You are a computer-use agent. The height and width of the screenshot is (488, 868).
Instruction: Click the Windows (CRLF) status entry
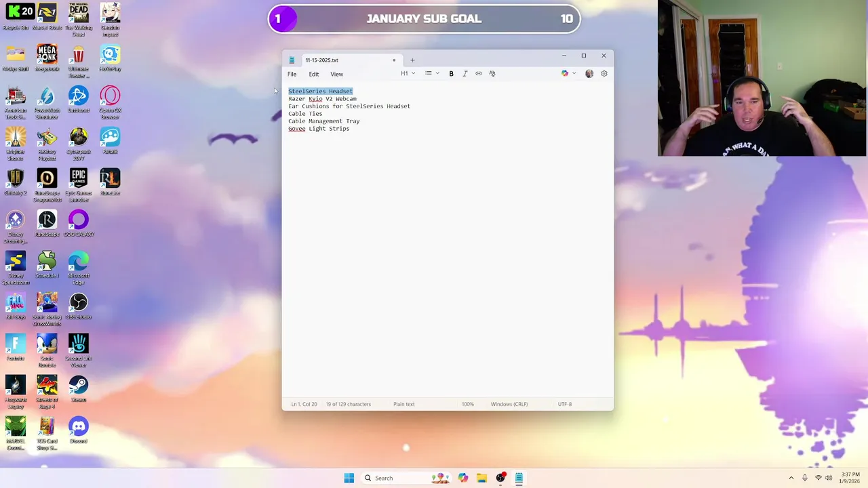point(509,404)
